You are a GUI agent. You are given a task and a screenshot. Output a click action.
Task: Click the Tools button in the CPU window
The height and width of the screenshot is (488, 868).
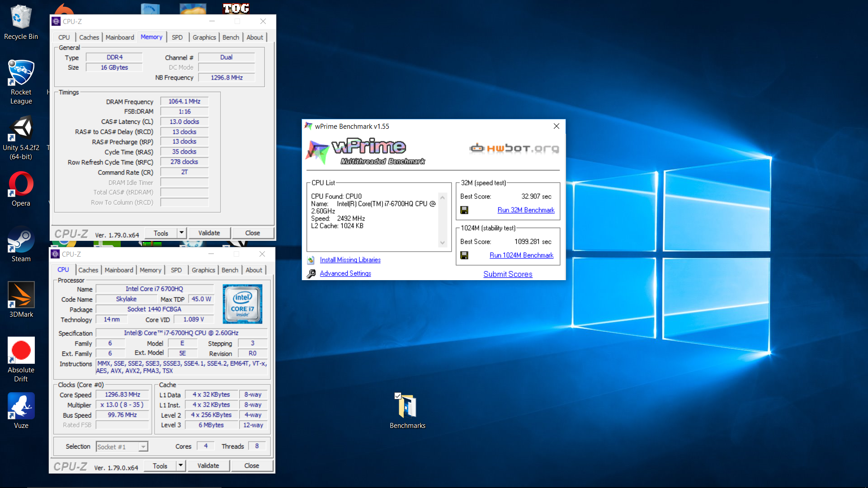[160, 466]
